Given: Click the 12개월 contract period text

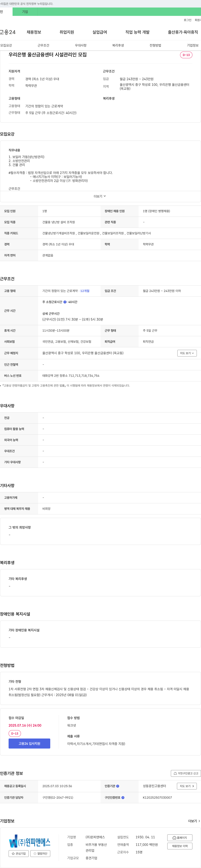Looking at the screenshot, I should click(x=85, y=291).
